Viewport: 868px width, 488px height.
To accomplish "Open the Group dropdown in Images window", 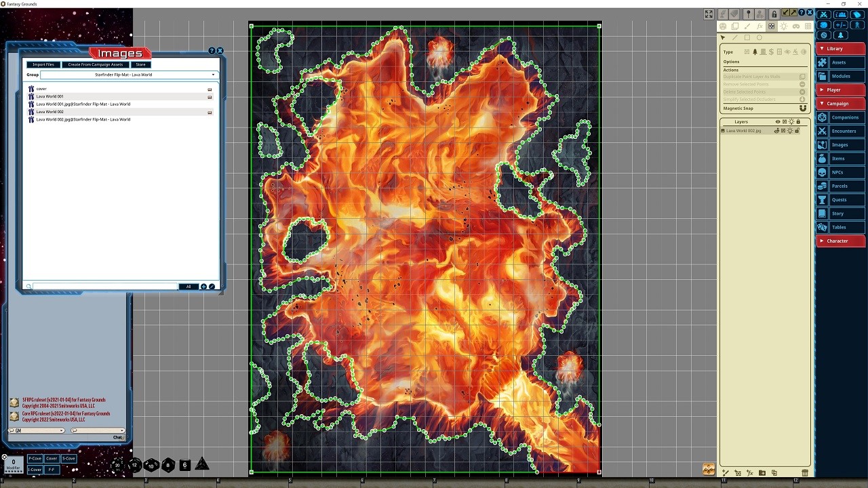I will click(128, 75).
